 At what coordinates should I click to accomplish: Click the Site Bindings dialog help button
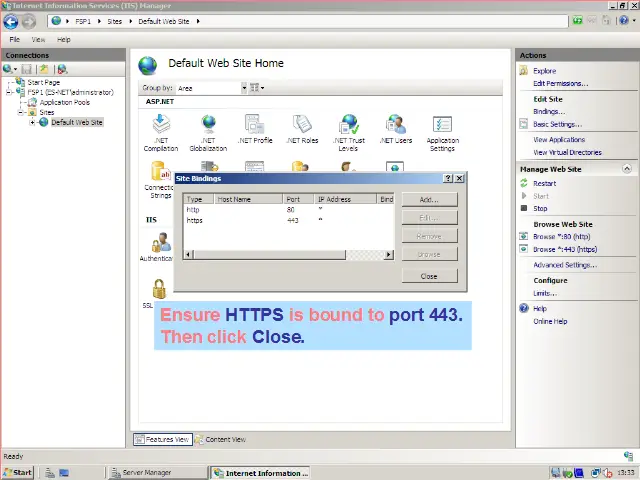click(448, 178)
